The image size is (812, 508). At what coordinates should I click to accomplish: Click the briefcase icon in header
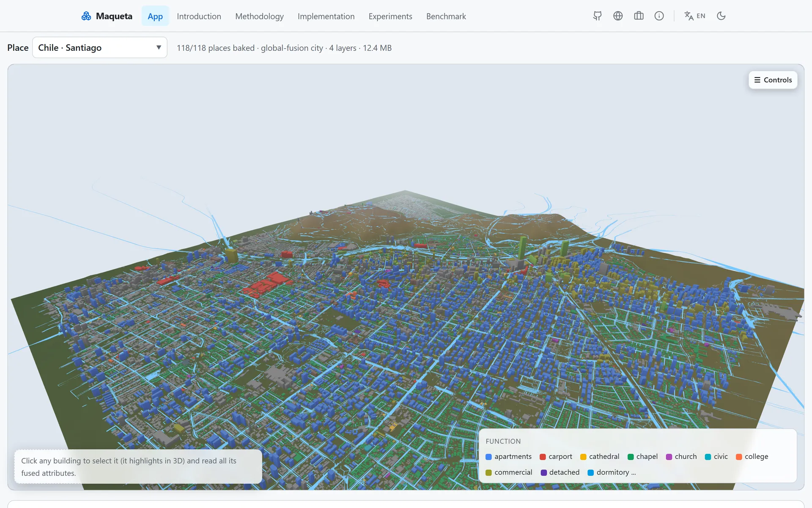(x=639, y=16)
